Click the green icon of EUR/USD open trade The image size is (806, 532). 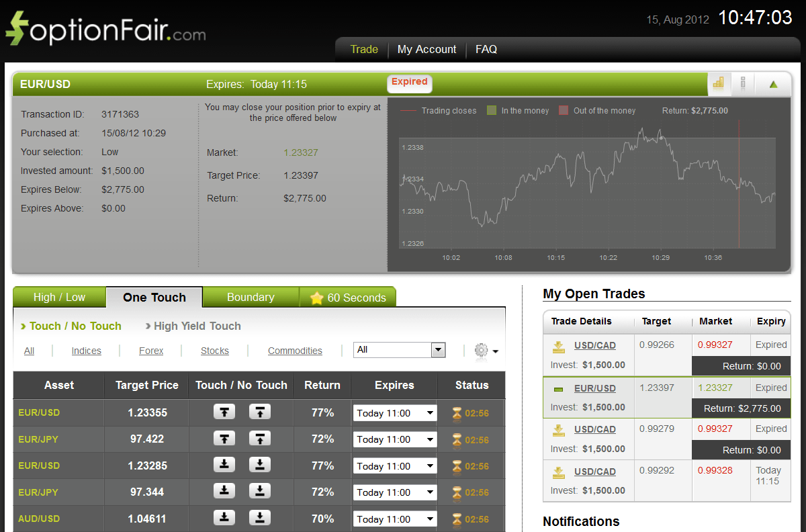click(x=559, y=389)
